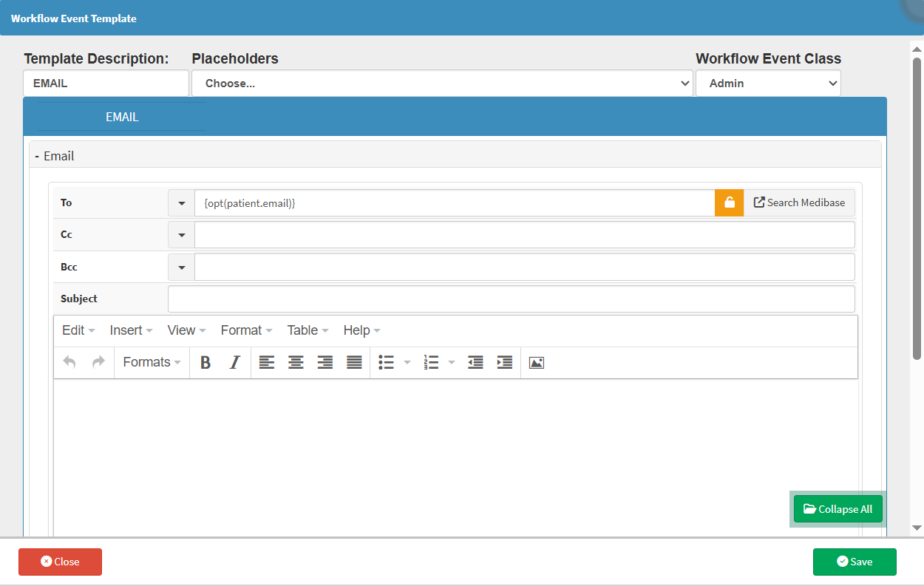Align text to the left
The image size is (924, 586).
(x=266, y=363)
